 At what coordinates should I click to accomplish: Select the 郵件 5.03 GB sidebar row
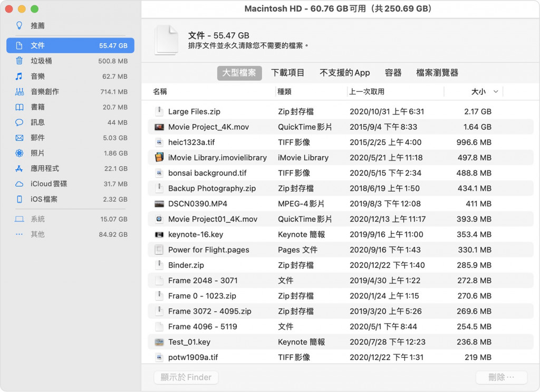(70, 138)
